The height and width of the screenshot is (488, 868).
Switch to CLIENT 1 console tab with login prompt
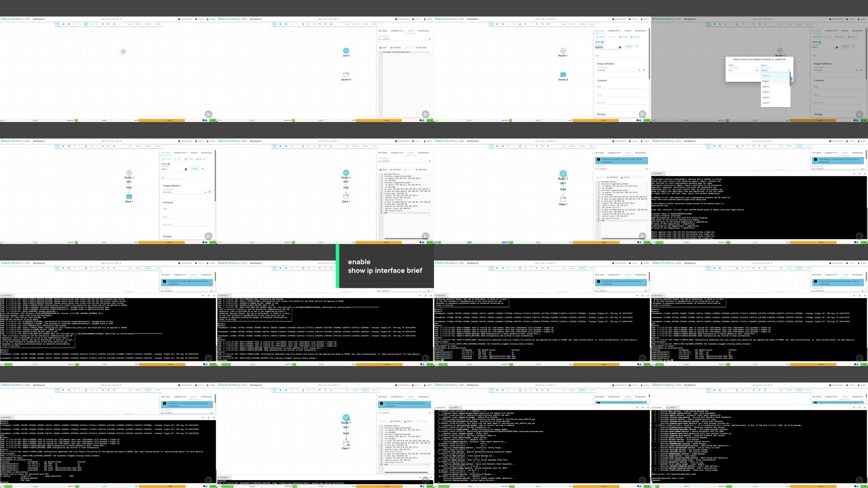tap(672, 407)
